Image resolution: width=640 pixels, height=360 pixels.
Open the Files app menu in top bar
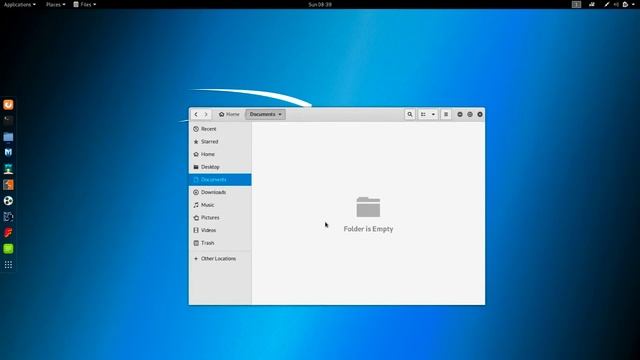(x=84, y=4)
